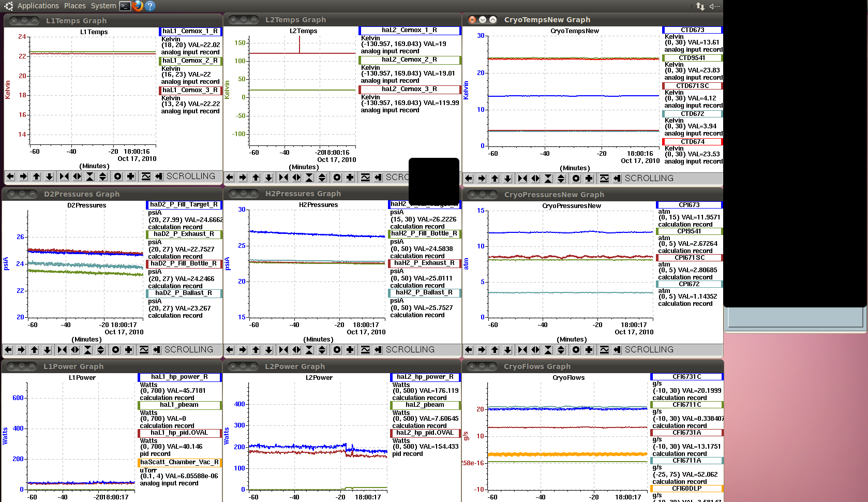Open graph config icon in H2Pressures toolbar
The height and width of the screenshot is (502, 868).
point(365,350)
